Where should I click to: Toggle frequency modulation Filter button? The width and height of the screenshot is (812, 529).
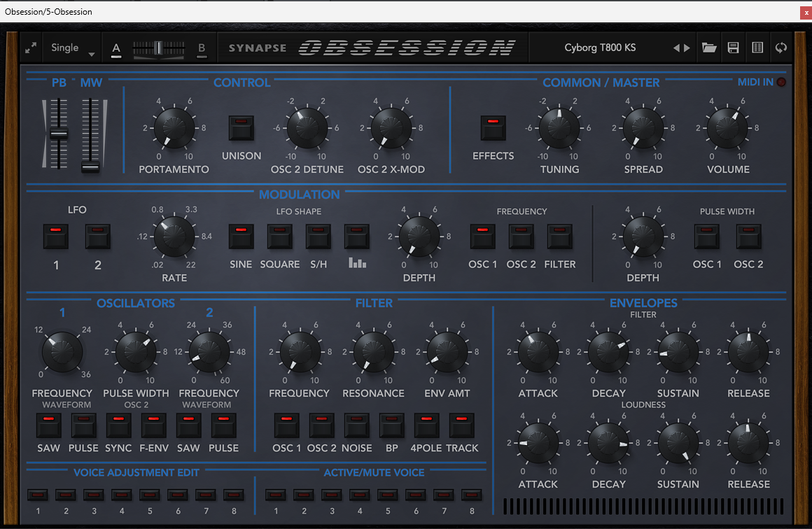click(560, 237)
